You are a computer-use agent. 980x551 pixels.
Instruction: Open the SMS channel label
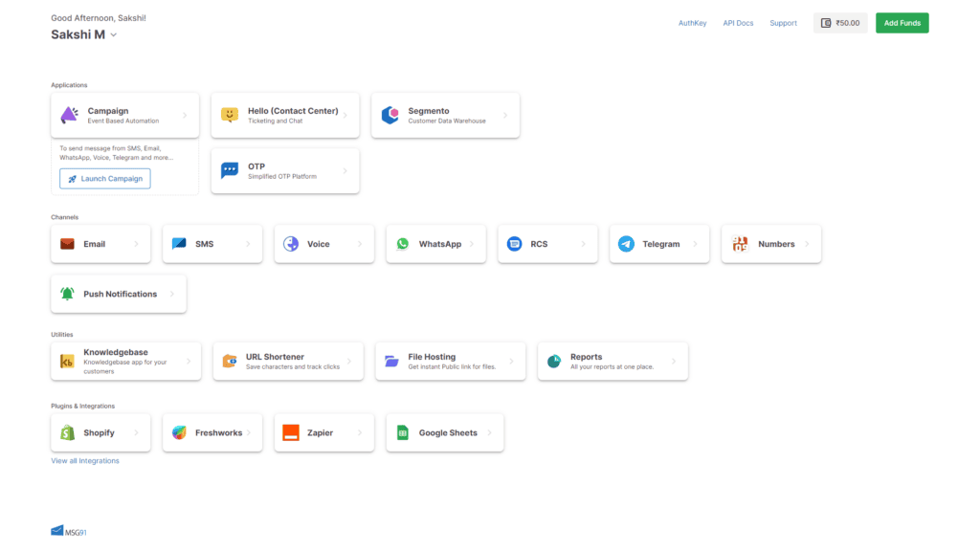point(205,244)
